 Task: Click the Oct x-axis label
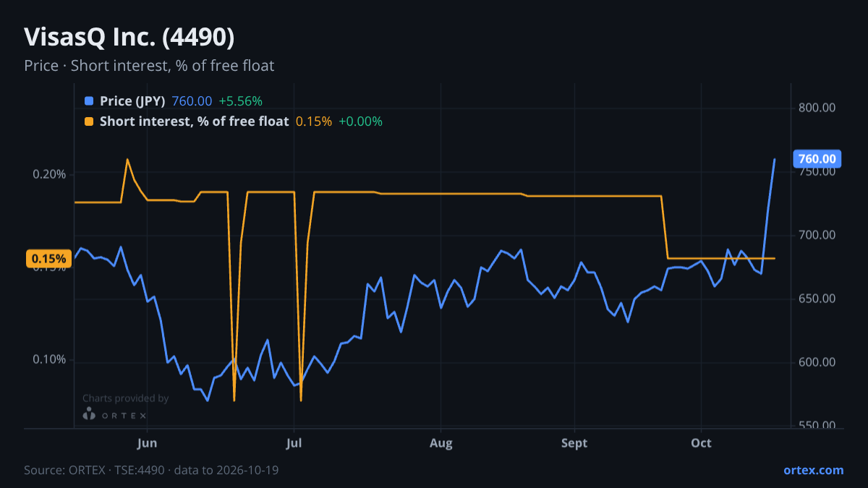click(702, 443)
